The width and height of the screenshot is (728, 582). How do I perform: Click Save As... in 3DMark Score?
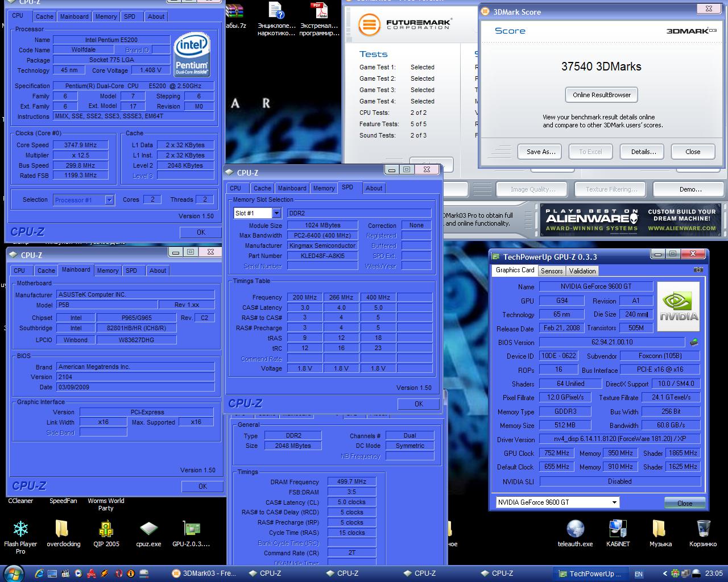[541, 152]
